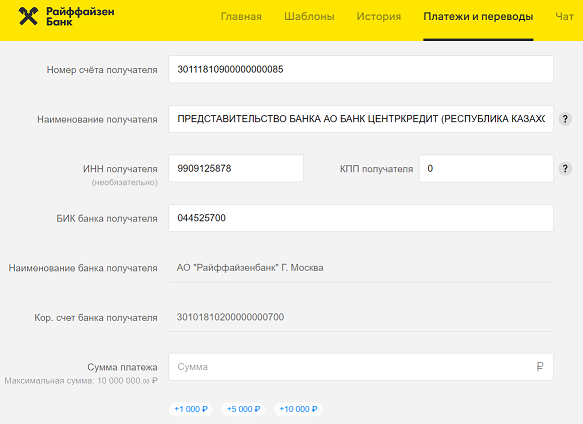583x424 pixels.
Task: Click the (необязательно) hint under ИНН
Action: [125, 183]
